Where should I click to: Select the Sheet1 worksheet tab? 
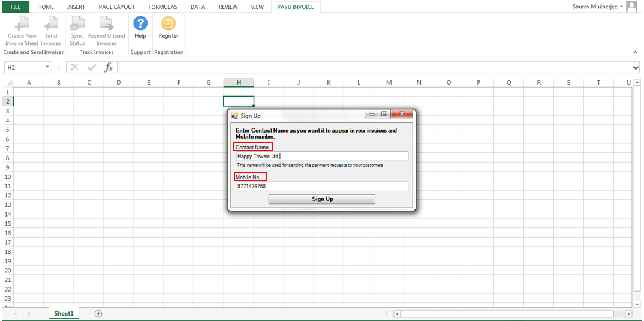click(x=64, y=313)
